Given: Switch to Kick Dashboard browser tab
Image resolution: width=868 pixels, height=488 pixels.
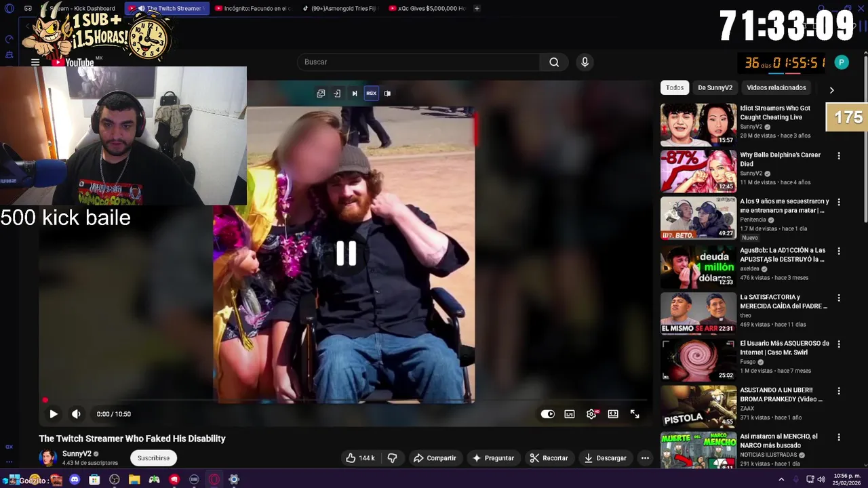Looking at the screenshot, I should pyautogui.click(x=79, y=9).
